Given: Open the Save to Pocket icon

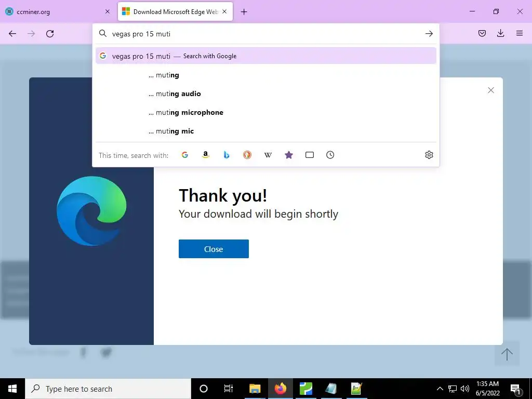Looking at the screenshot, I should click(x=482, y=33).
